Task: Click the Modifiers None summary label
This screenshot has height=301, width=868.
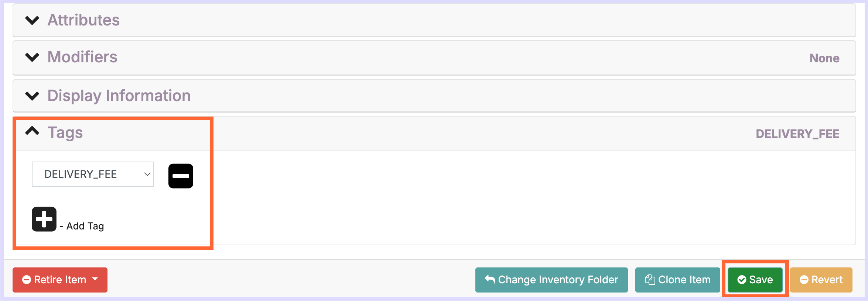Action: [x=824, y=58]
